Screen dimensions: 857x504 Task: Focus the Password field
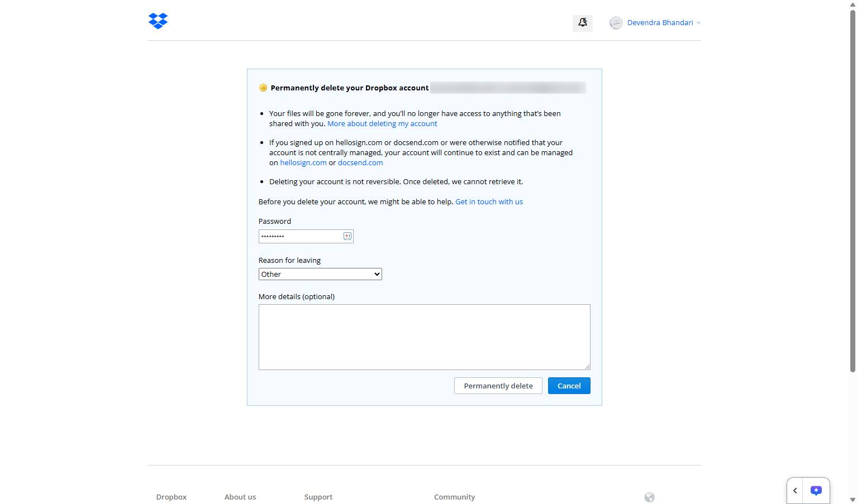(306, 236)
